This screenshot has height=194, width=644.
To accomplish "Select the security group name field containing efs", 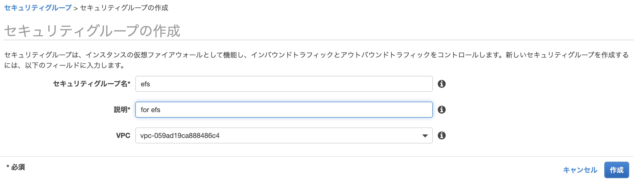I will pos(275,84).
